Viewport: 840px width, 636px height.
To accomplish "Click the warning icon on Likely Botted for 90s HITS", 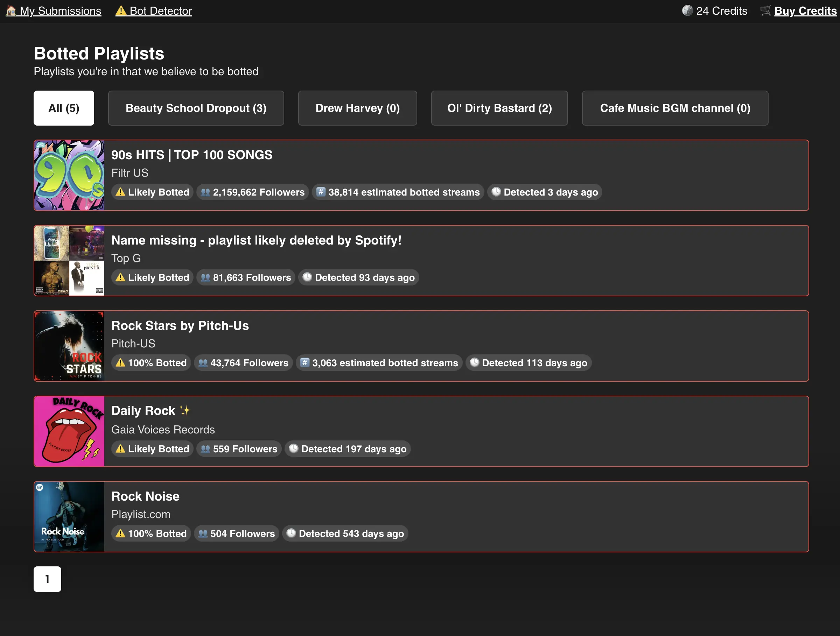I will tap(120, 192).
